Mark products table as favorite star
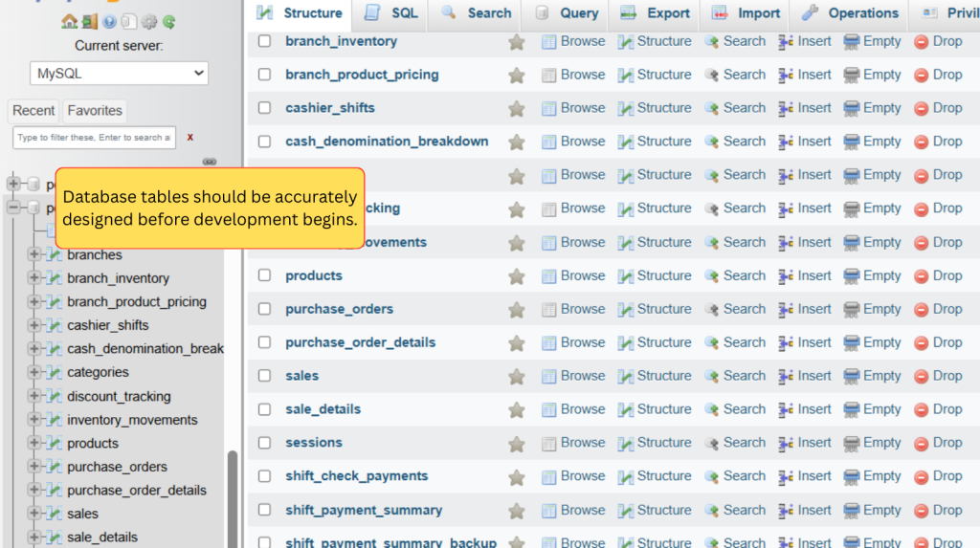 tap(517, 276)
